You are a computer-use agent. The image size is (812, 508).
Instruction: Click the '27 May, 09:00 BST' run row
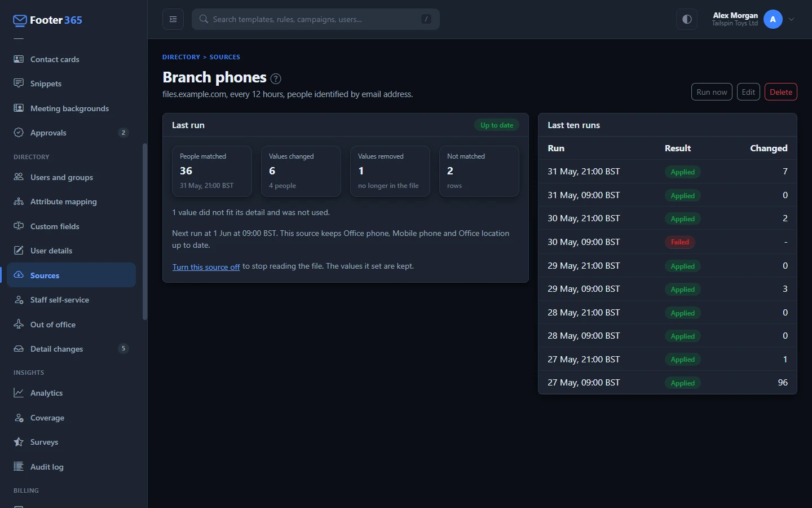668,383
